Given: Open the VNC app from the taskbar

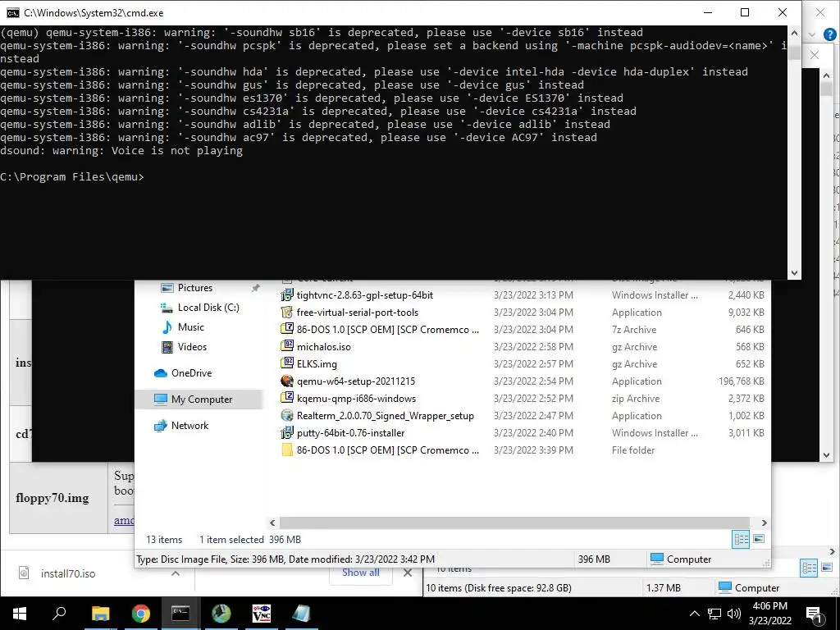Looking at the screenshot, I should 262,614.
